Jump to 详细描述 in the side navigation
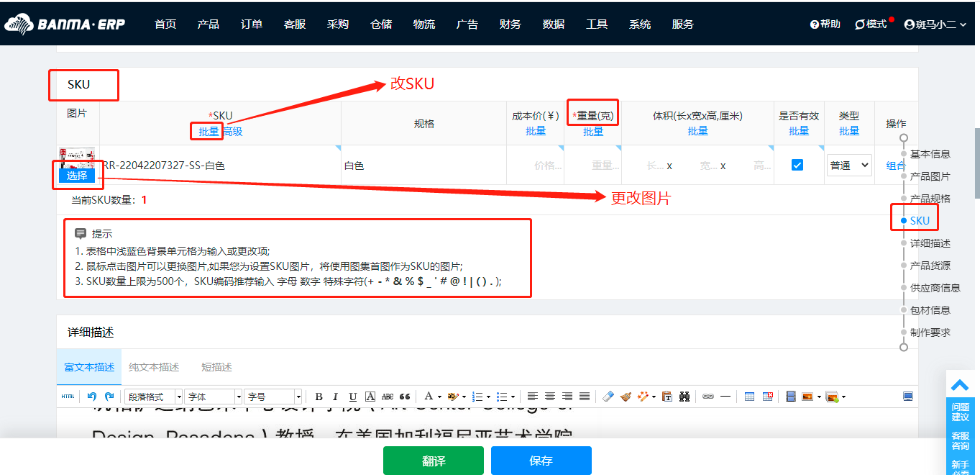This screenshot has height=475, width=980. coord(930,243)
